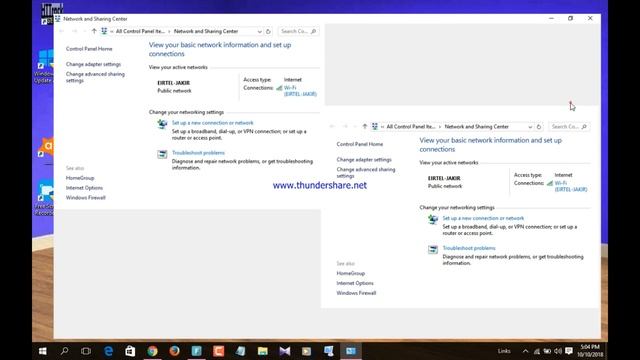Open right duplicate Control Panel Home link

pyautogui.click(x=360, y=144)
